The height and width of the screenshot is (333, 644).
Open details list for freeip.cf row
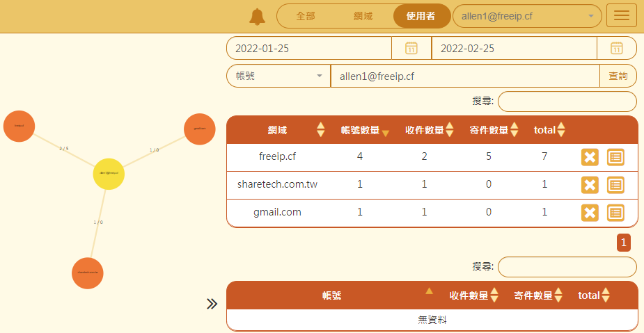click(x=615, y=157)
